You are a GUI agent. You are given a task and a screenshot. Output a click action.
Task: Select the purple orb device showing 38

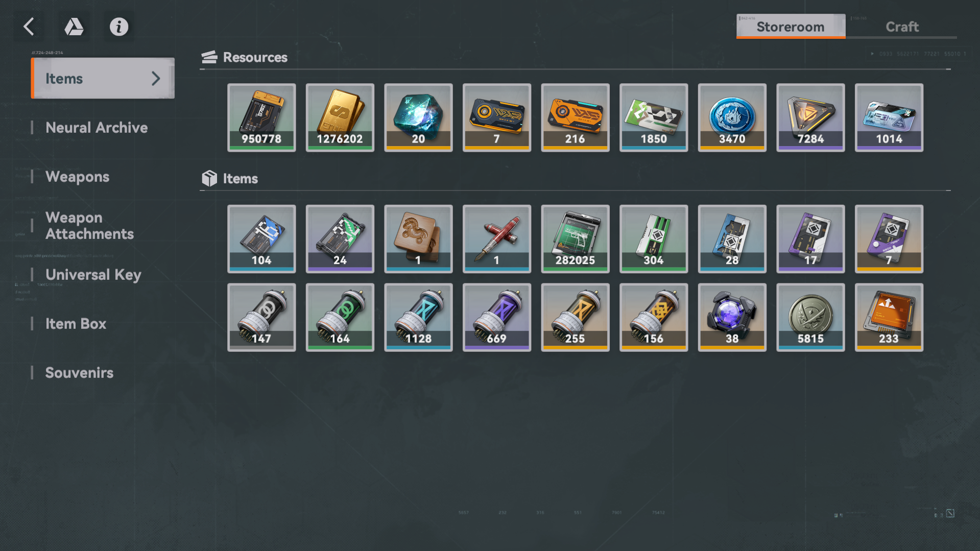click(x=732, y=317)
